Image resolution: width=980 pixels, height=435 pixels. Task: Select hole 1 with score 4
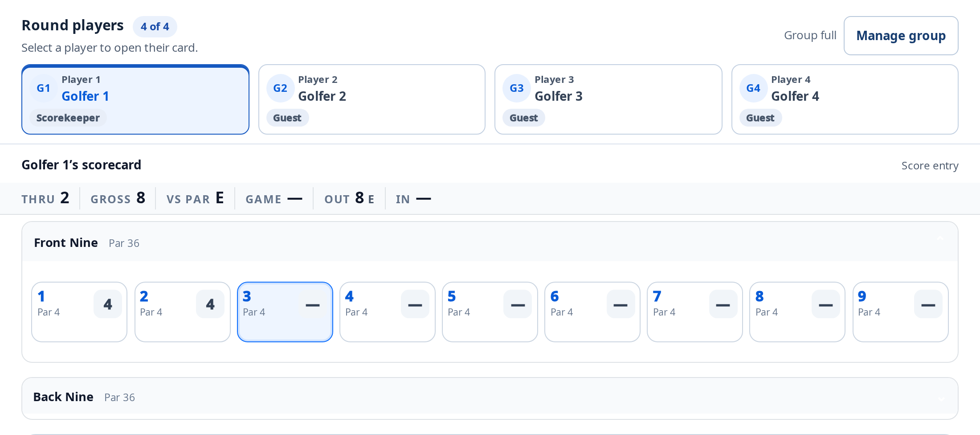tap(79, 312)
